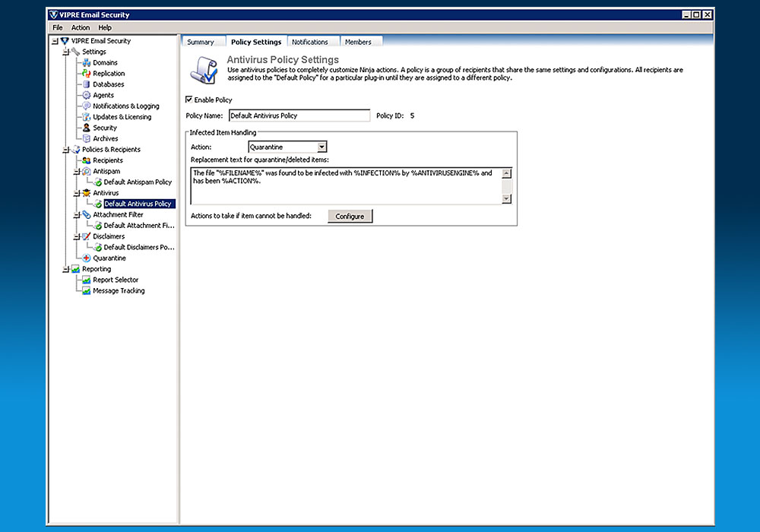Select Message Tracking in the tree
Screen dimensions: 760x532
119,291
